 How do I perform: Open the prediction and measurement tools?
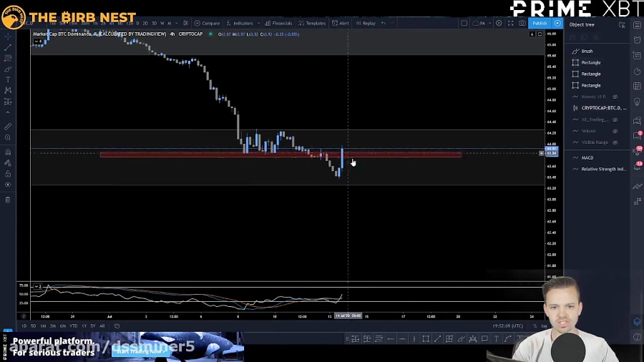point(8,102)
